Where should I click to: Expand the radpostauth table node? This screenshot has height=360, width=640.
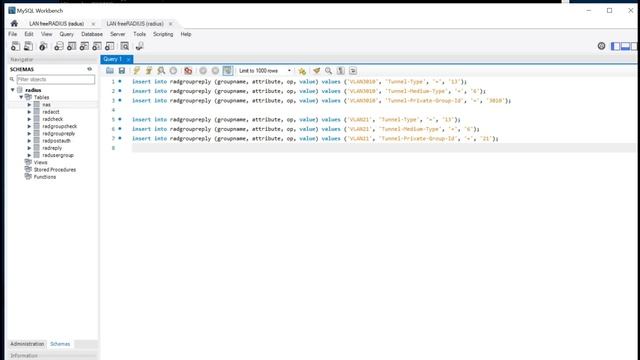(29, 141)
